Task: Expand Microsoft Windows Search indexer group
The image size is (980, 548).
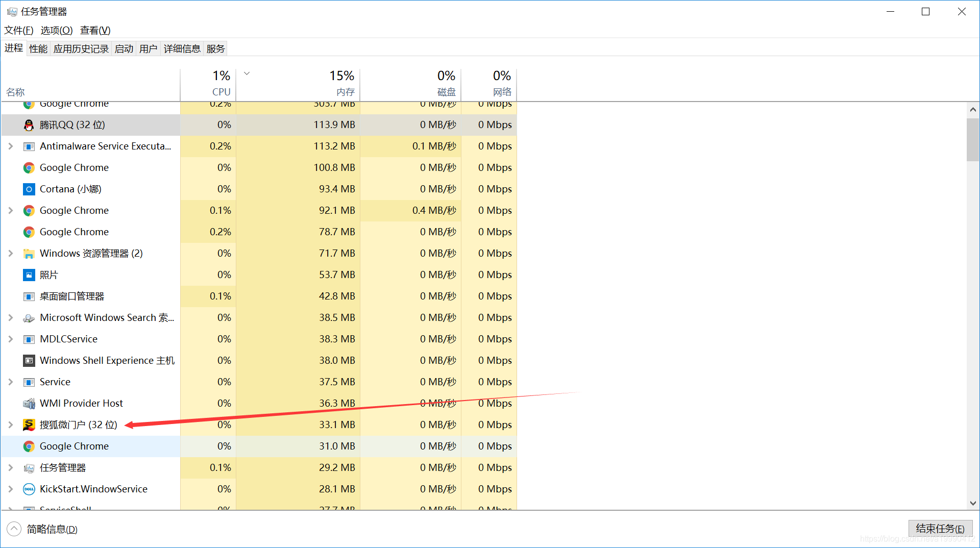Action: pos(10,318)
